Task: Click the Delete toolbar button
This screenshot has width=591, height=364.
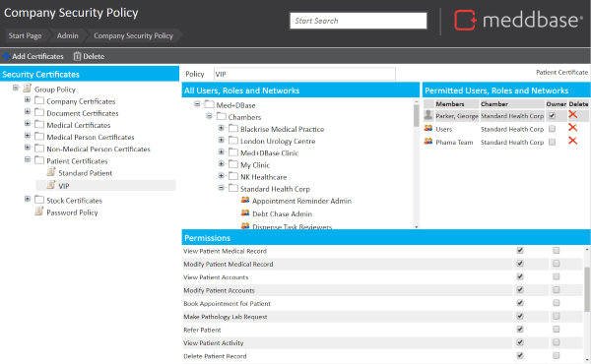Action: click(89, 56)
